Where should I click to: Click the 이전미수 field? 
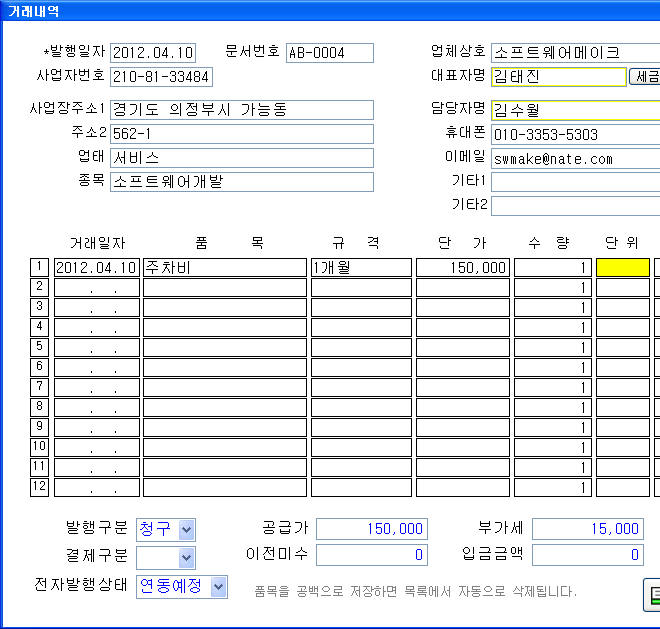(x=372, y=555)
